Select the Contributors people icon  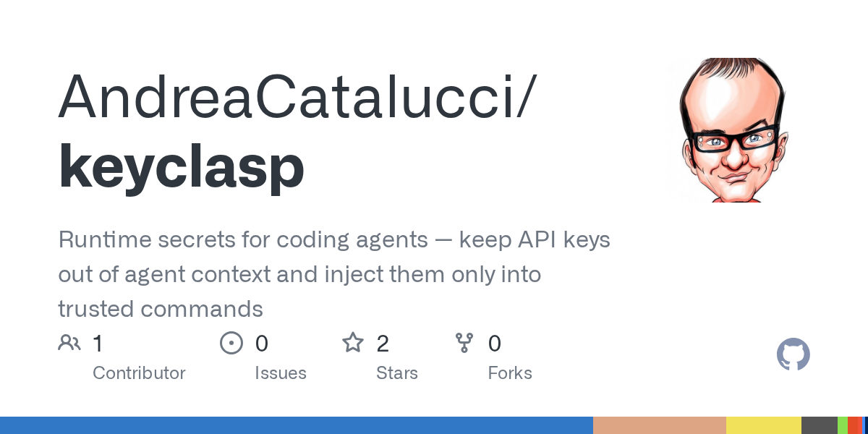69,343
